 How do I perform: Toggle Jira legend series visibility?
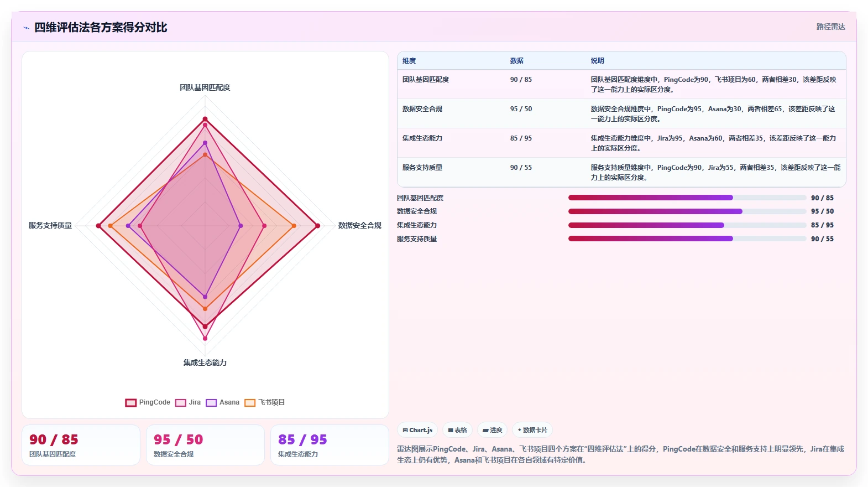coord(188,402)
